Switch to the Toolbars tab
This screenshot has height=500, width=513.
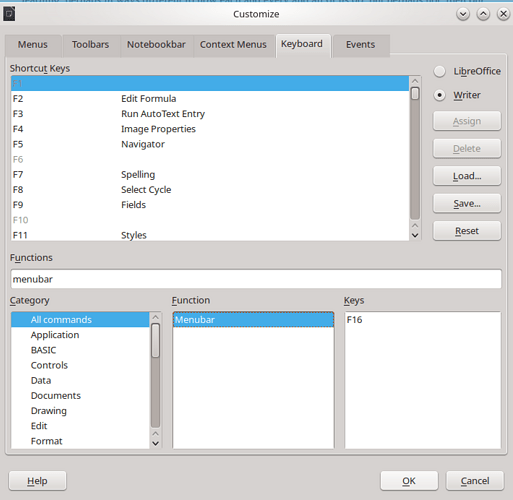click(x=91, y=45)
